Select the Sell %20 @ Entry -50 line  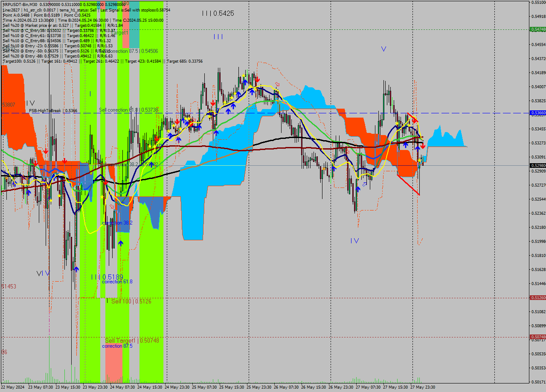(x=57, y=51)
